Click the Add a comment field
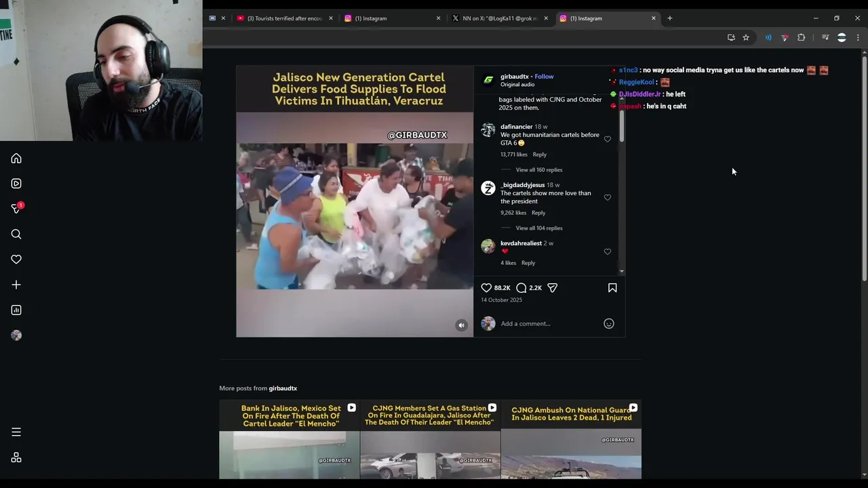The image size is (868, 488). point(549,323)
